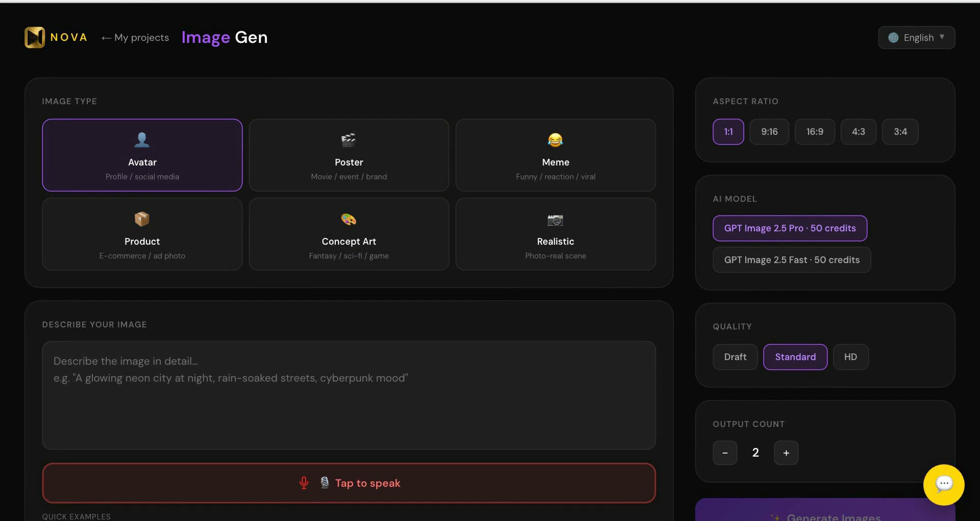Decrease the output count with minus button
The width and height of the screenshot is (980, 521).
tap(725, 453)
